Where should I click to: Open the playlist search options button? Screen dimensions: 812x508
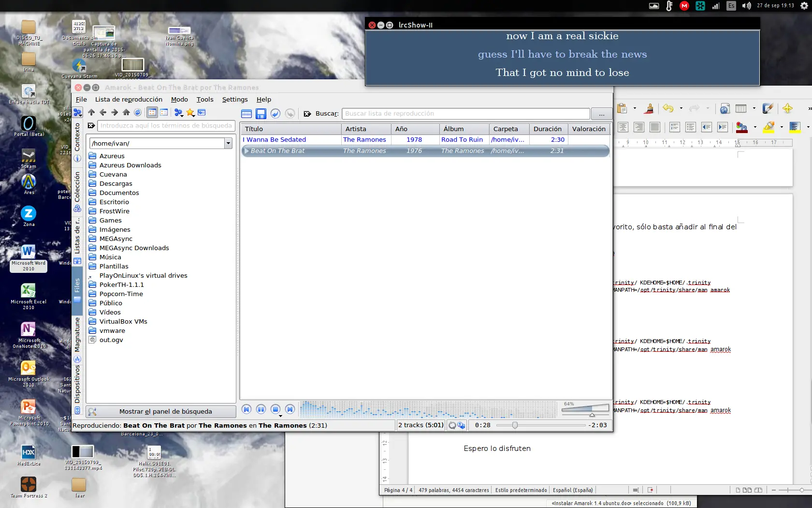[x=601, y=114]
